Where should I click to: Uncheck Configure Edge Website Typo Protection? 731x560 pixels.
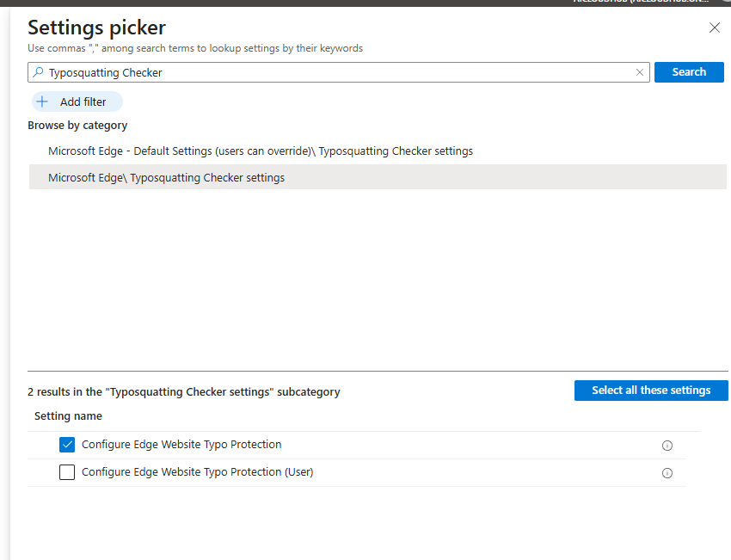[67, 445]
